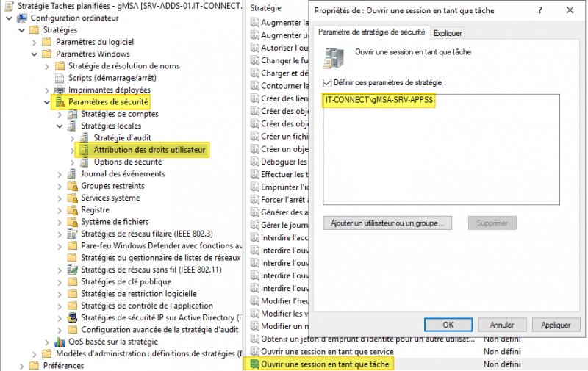Click the Services système folder icon
This screenshot has width=588, height=371.
(x=72, y=198)
